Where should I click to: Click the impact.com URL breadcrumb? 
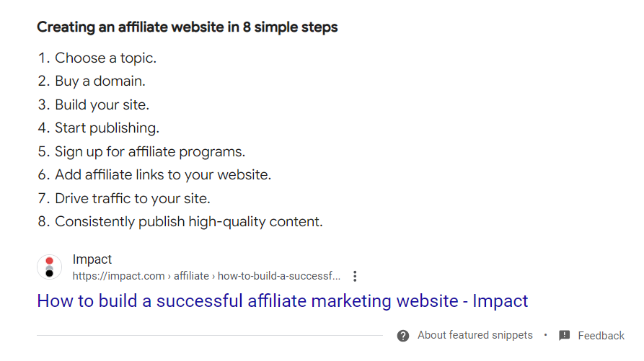[x=206, y=275]
